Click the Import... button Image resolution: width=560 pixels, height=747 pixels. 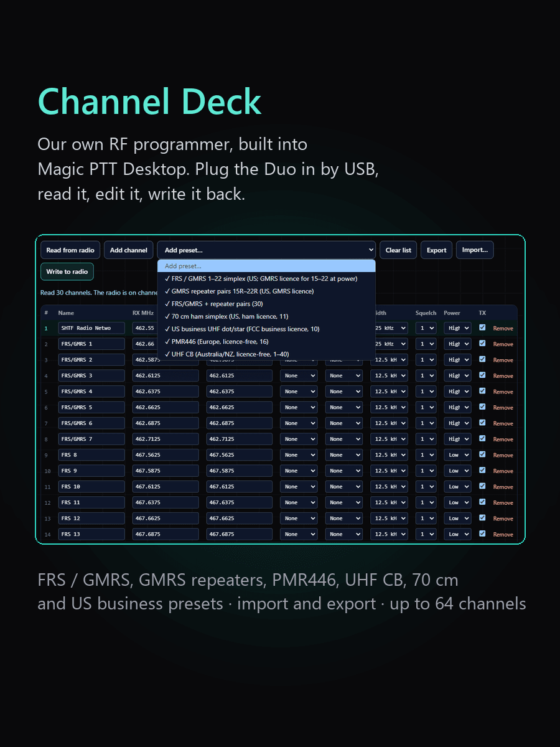(x=475, y=250)
